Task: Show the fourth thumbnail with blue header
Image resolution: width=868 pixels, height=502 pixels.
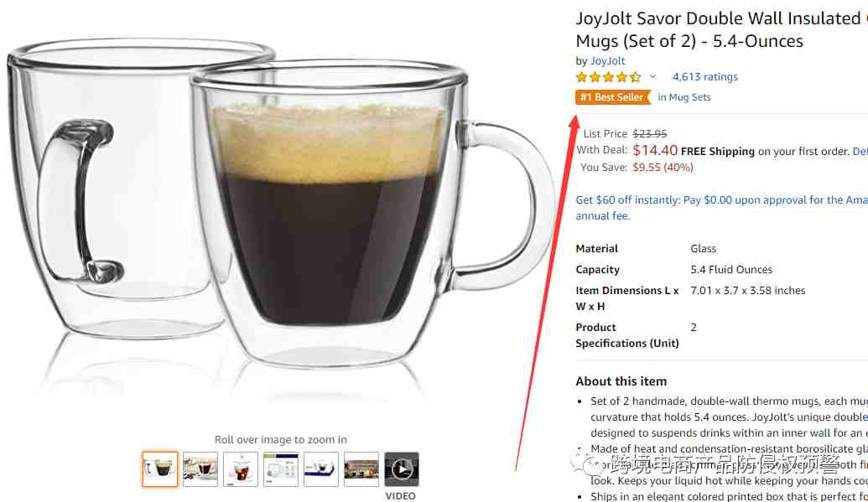Action: pos(281,469)
